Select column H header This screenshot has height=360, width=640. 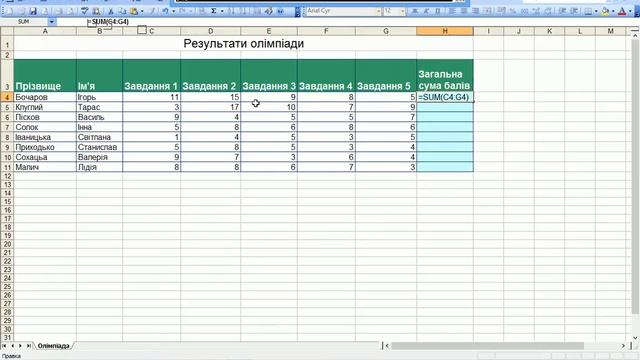[445, 31]
